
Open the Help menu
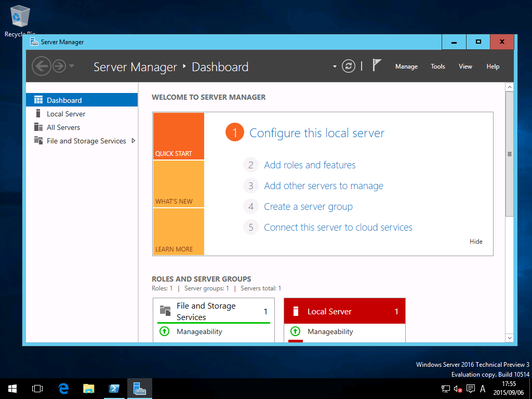click(x=493, y=66)
